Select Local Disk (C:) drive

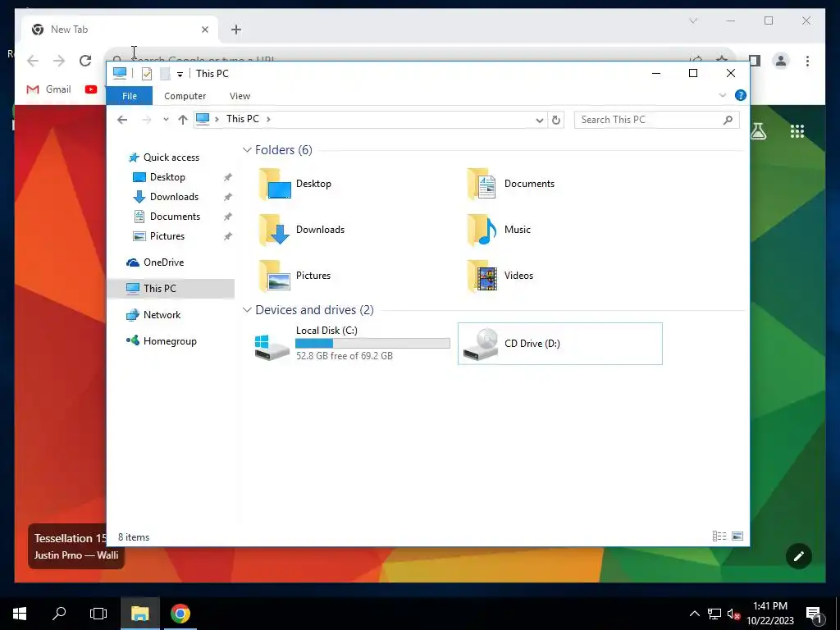click(352, 344)
